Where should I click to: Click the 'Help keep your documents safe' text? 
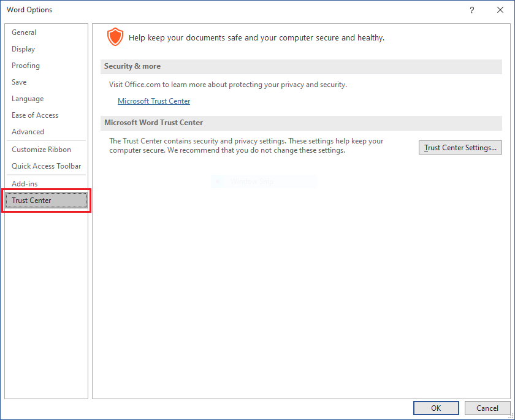pyautogui.click(x=256, y=38)
